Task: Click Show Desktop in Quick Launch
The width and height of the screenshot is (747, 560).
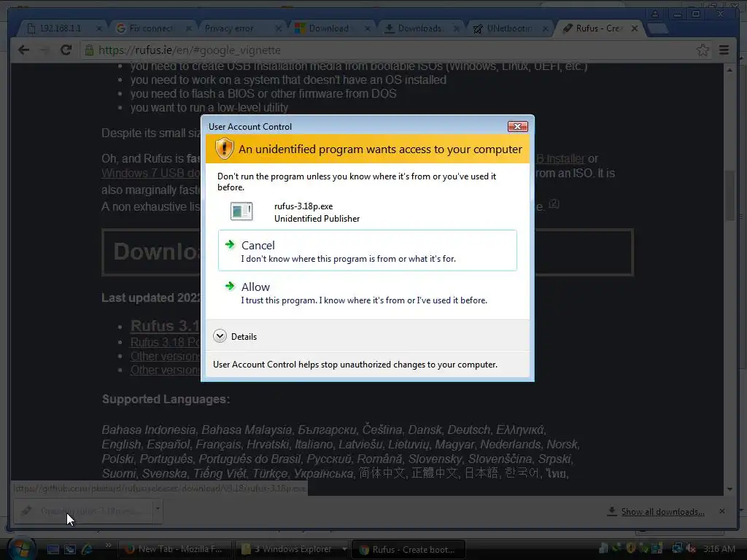Action: [x=53, y=549]
